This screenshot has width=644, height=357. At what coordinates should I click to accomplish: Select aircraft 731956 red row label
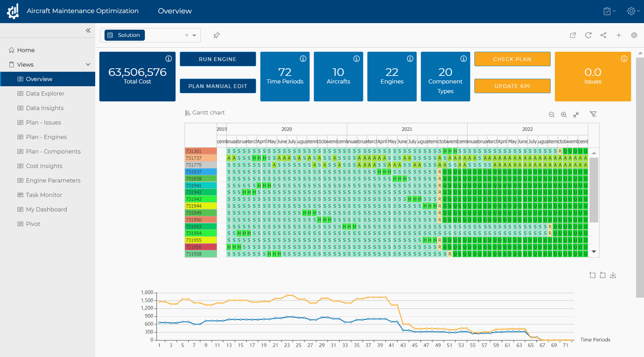[x=200, y=247]
